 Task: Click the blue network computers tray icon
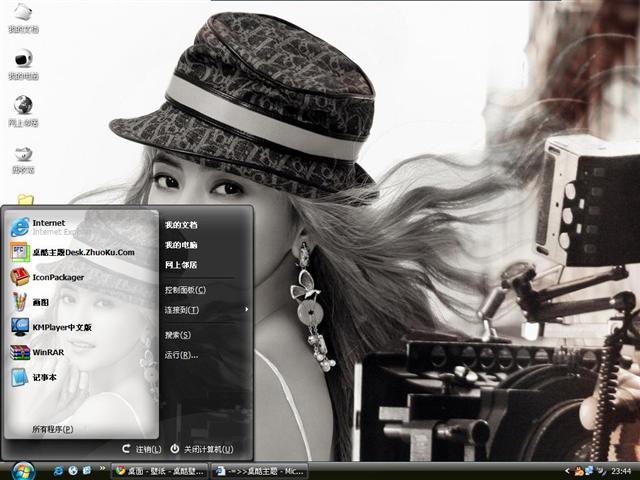[x=589, y=471]
